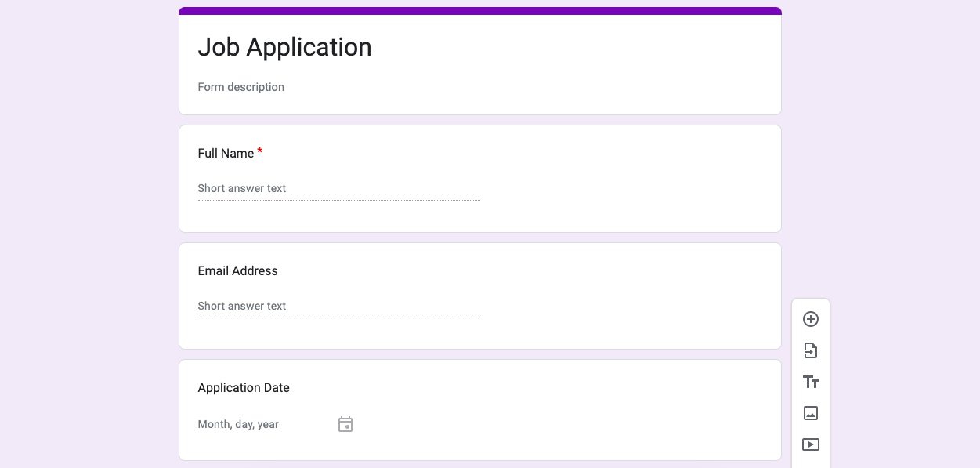Image resolution: width=980 pixels, height=468 pixels.
Task: Select the Email Address question title
Action: click(x=237, y=271)
